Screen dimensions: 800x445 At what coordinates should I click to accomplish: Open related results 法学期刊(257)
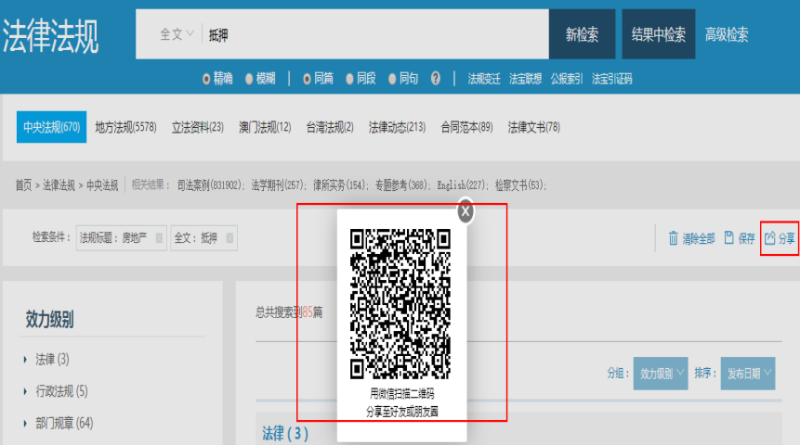coord(279,185)
